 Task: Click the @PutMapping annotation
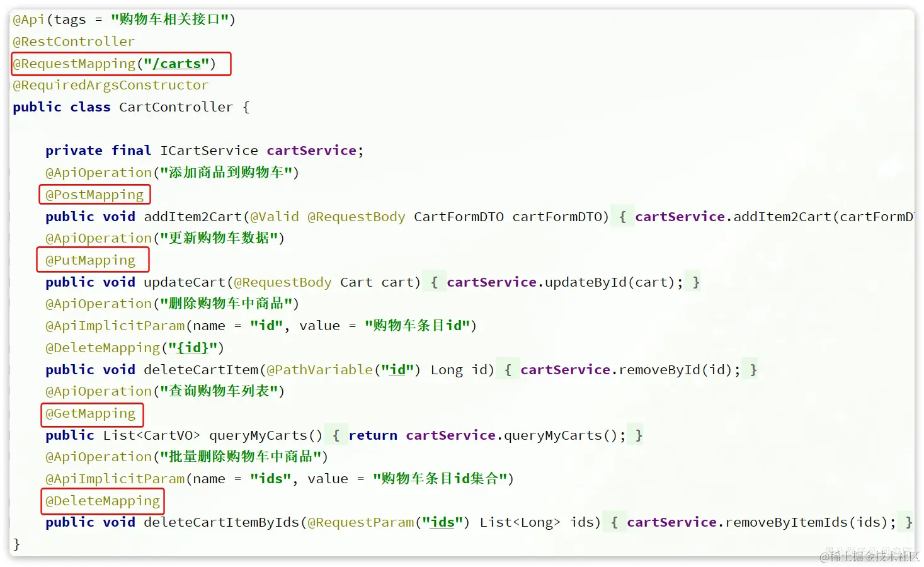tap(90, 260)
